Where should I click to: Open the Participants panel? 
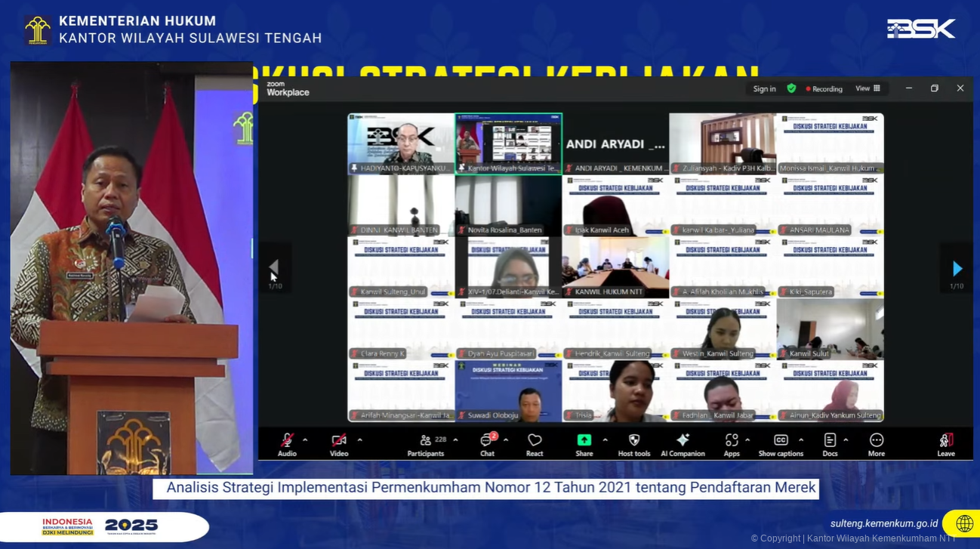[x=426, y=443]
